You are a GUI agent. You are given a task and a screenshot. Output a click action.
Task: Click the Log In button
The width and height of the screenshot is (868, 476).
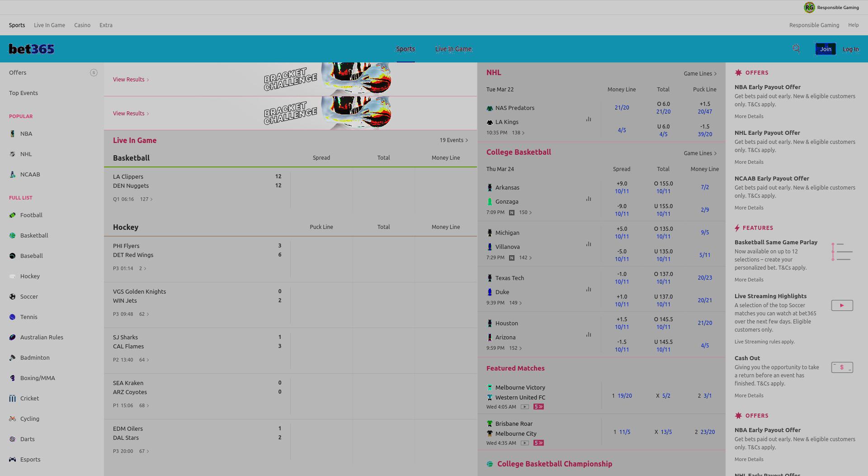point(850,49)
